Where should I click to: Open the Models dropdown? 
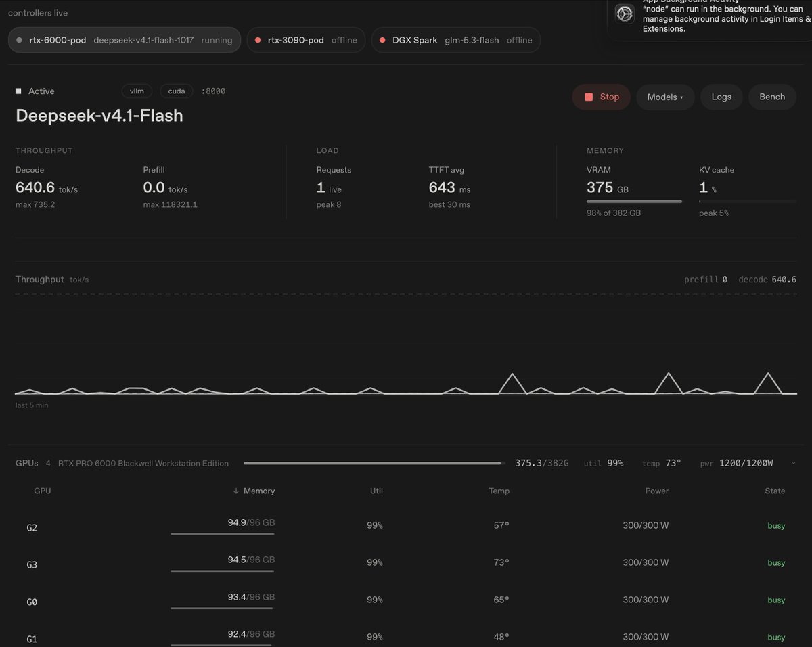point(665,97)
